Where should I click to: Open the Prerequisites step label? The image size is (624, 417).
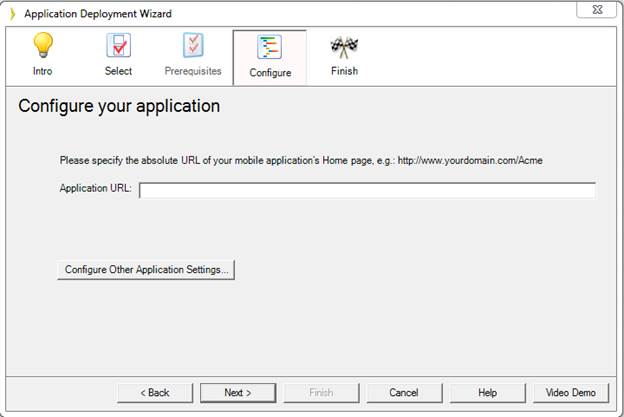click(x=193, y=71)
